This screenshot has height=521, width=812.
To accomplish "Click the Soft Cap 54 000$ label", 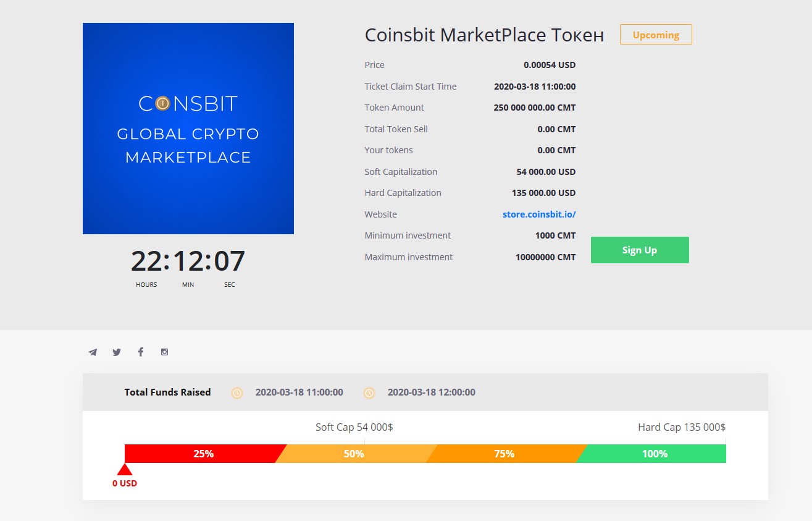I will (354, 427).
